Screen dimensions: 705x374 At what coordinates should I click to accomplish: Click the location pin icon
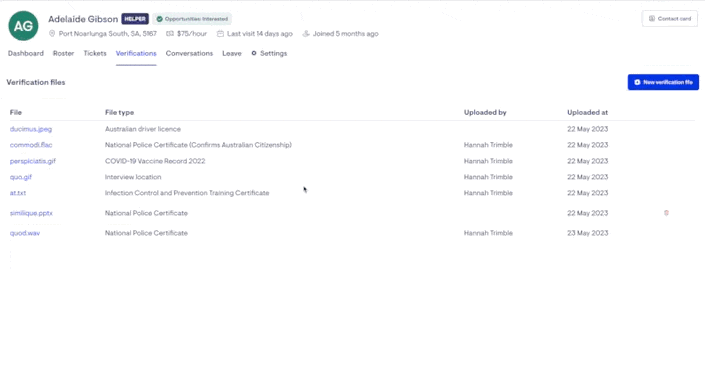click(x=52, y=34)
